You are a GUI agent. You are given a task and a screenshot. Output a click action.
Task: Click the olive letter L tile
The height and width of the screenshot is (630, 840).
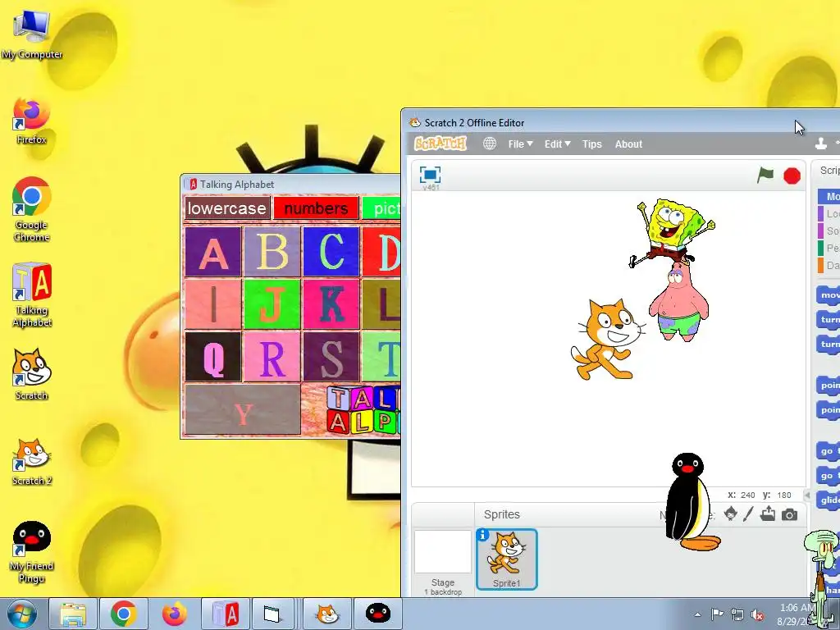381,304
